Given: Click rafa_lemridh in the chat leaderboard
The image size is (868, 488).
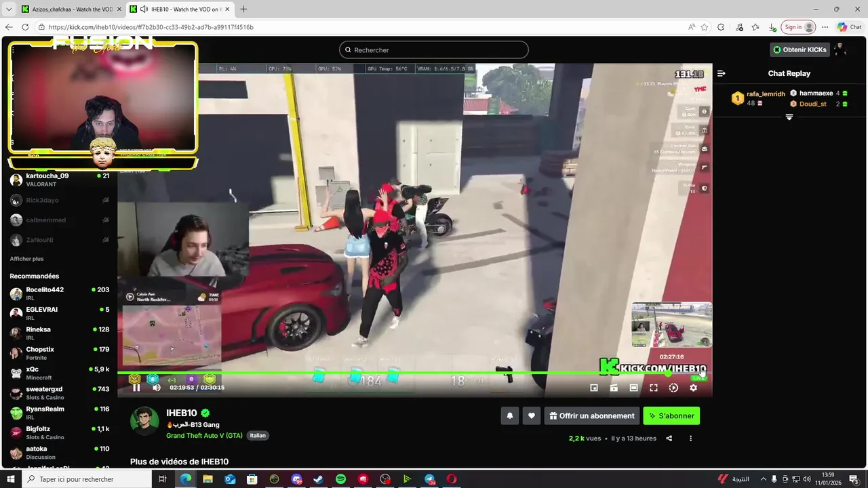Looking at the screenshot, I should click(x=766, y=94).
